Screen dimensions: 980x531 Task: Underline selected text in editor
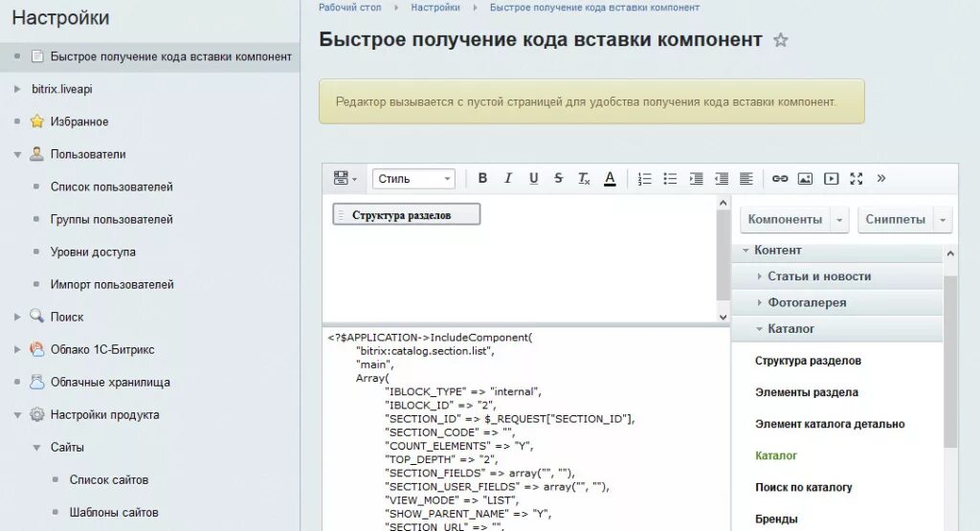533,179
